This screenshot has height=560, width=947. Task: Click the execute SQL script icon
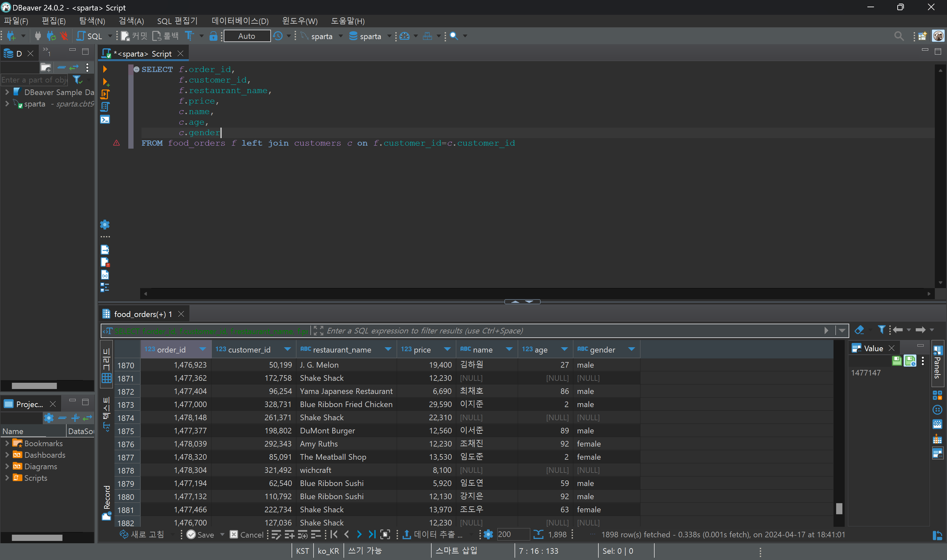tap(105, 94)
